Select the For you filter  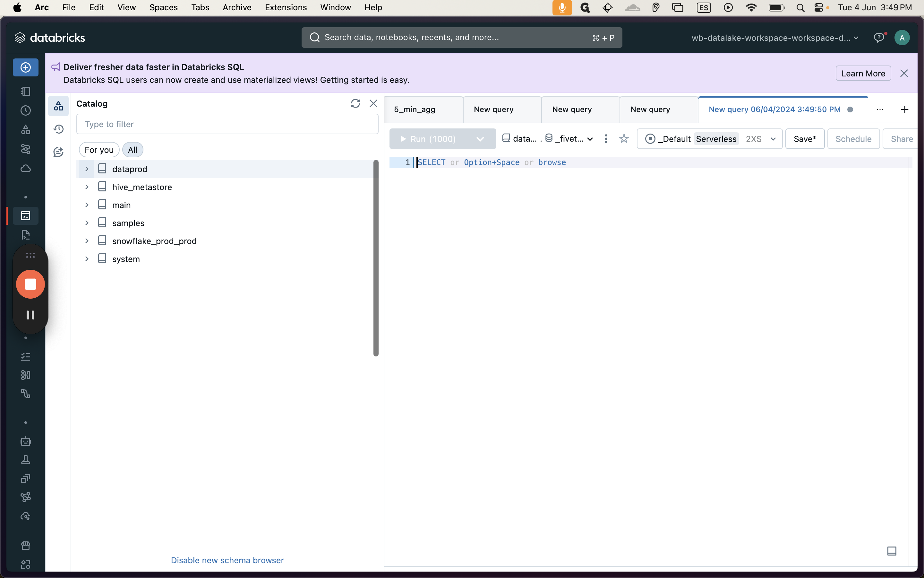[99, 150]
